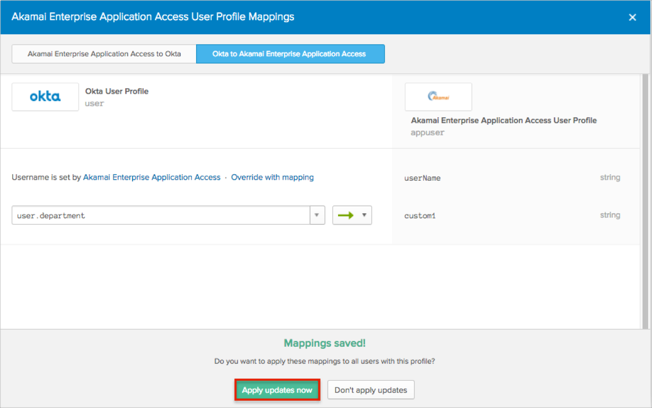Image resolution: width=652 pixels, height=408 pixels.
Task: Click the Okta User Profile heading
Action: (x=117, y=91)
